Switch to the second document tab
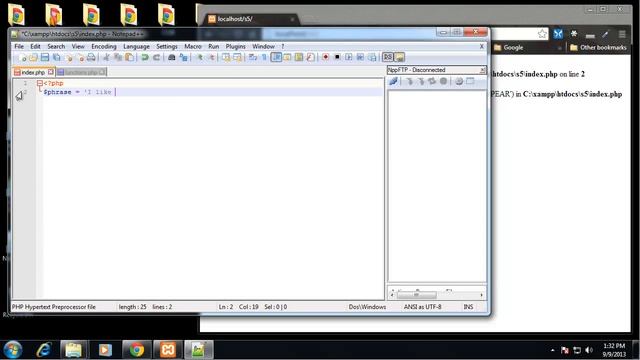 point(81,72)
